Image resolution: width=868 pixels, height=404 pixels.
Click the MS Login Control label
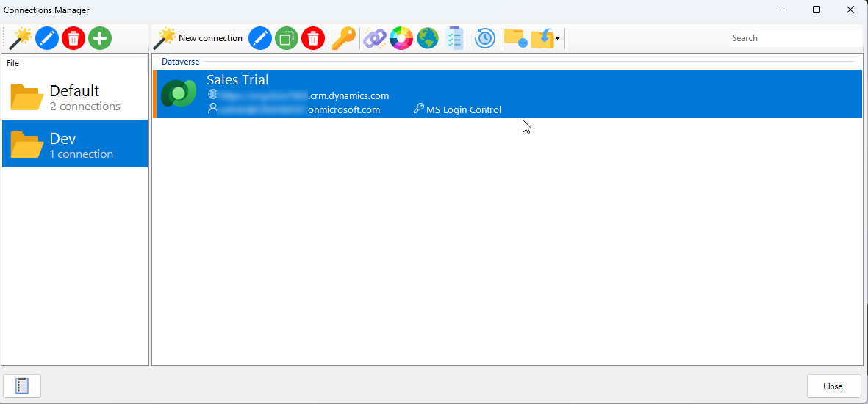[463, 109]
